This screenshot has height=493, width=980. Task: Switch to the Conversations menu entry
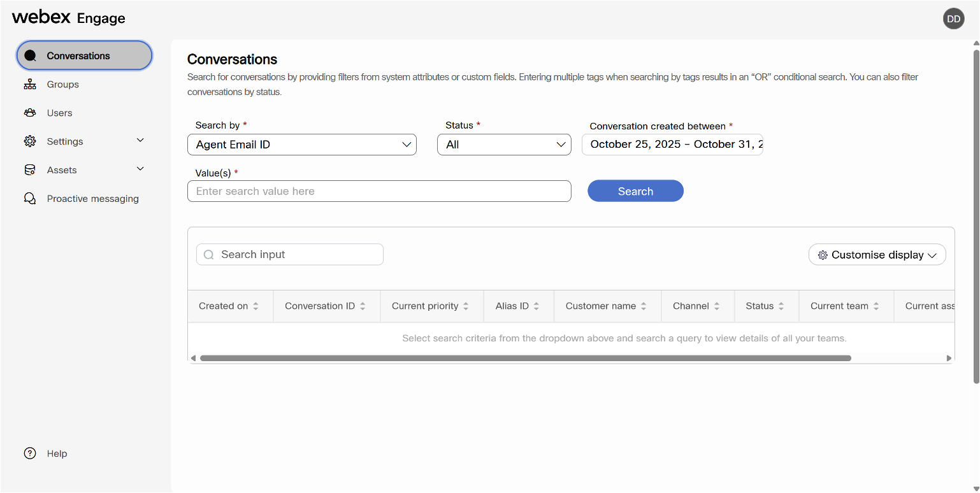pyautogui.click(x=79, y=55)
